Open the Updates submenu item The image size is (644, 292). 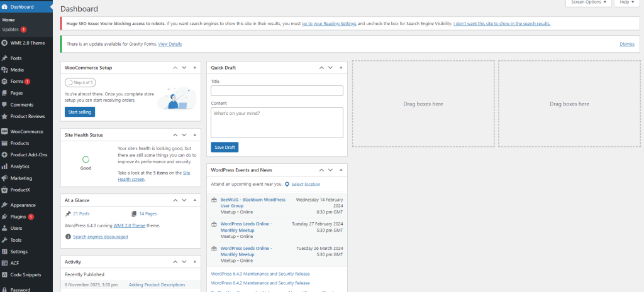(x=11, y=30)
